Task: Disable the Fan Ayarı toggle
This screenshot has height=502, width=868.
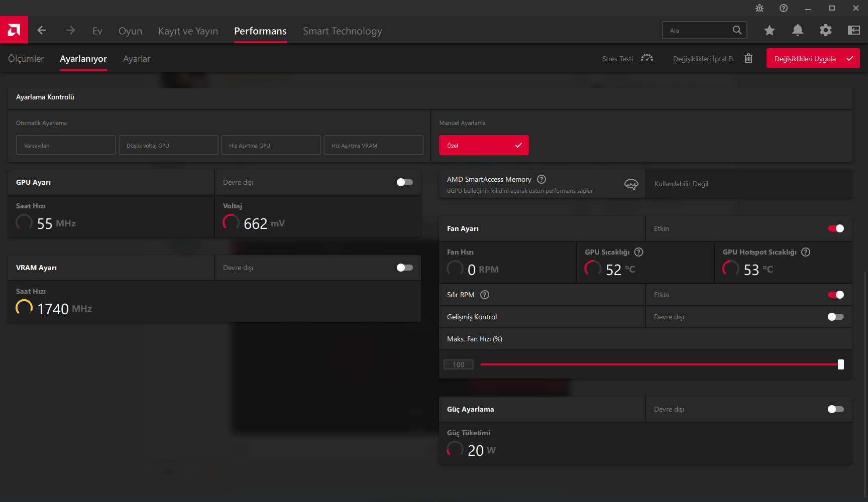Action: click(x=836, y=228)
